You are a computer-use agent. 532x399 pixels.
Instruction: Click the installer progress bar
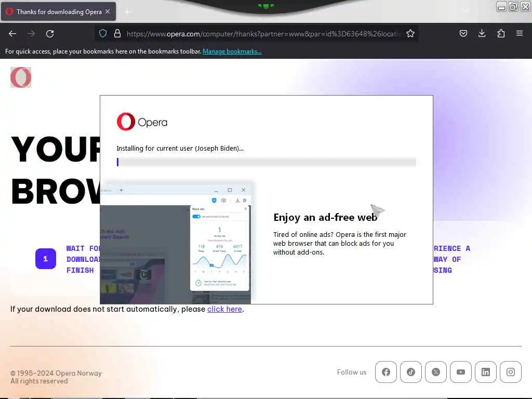[x=267, y=162]
